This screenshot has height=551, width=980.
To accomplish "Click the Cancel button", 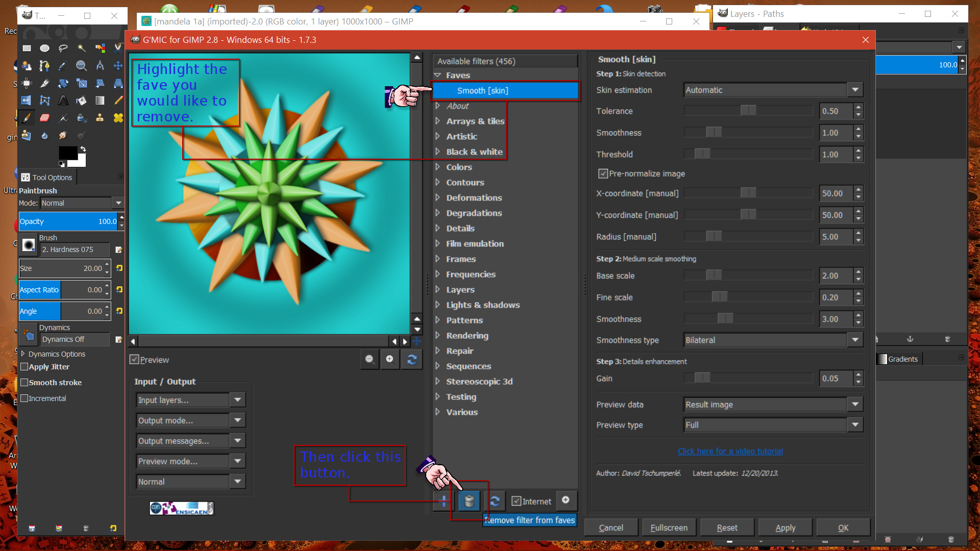I will pos(611,528).
